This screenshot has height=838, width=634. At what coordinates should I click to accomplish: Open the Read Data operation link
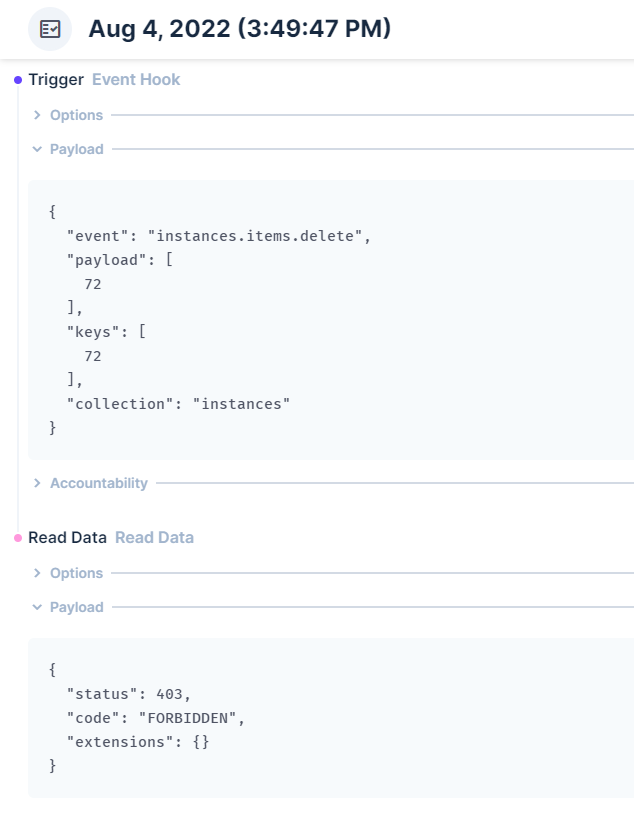click(154, 537)
